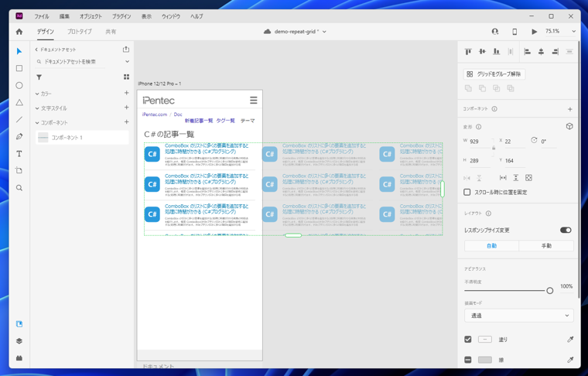588x376 pixels.
Task: Open the ウィンドウ menu
Action: point(171,16)
